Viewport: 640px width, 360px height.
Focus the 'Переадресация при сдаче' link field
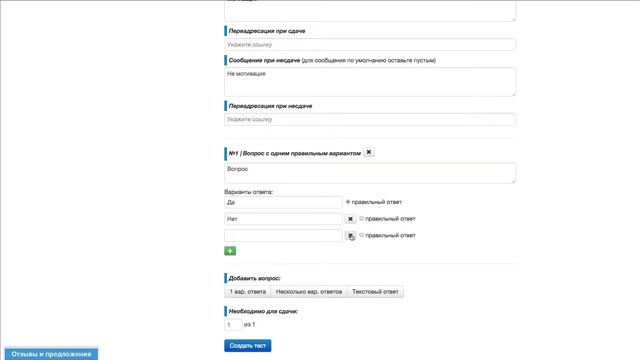pyautogui.click(x=370, y=44)
